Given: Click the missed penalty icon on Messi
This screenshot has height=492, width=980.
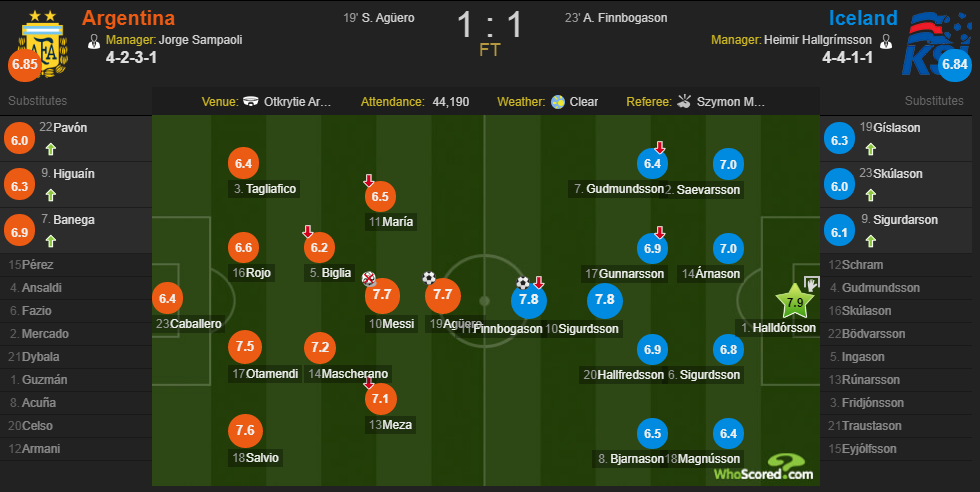Looking at the screenshot, I should click(369, 279).
